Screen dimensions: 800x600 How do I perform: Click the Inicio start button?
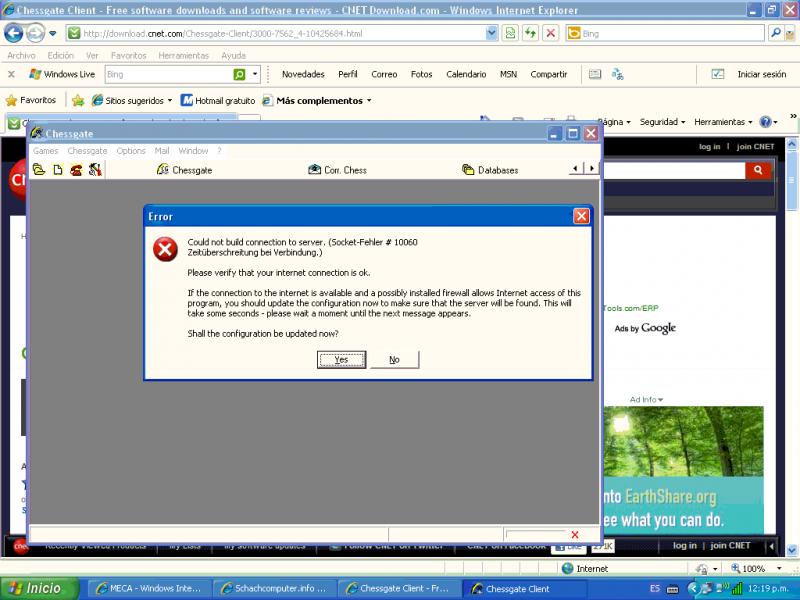pyautogui.click(x=39, y=588)
